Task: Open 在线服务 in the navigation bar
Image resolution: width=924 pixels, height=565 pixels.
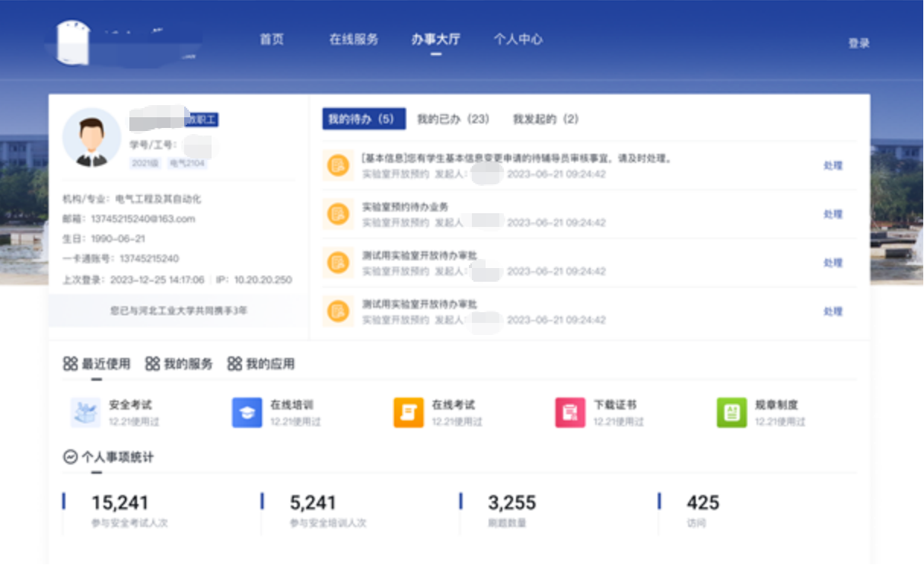Action: (353, 40)
